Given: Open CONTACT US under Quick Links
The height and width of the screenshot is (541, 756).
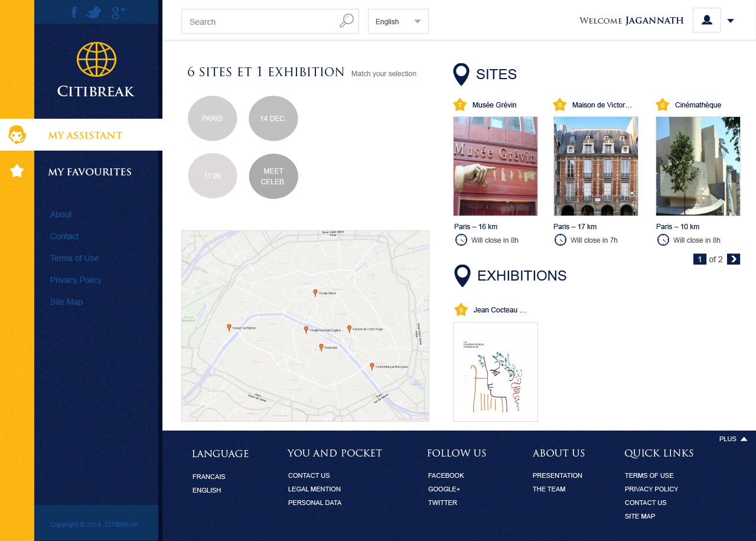Looking at the screenshot, I should pyautogui.click(x=646, y=503).
